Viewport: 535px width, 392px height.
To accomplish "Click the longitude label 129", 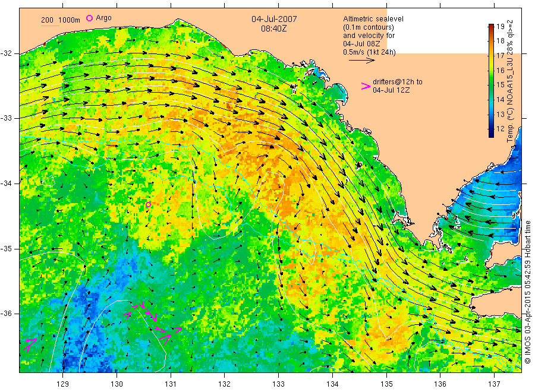I will (x=63, y=384).
